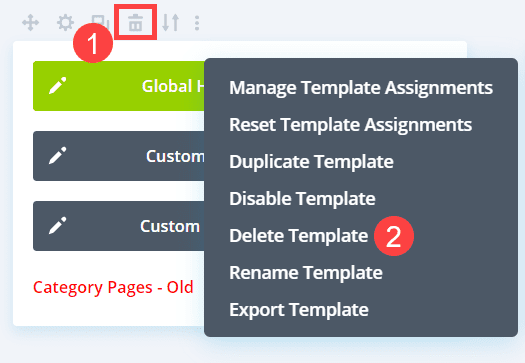Click the Category Pages - Old title
Image resolution: width=525 pixels, height=363 pixels.
[x=113, y=287]
